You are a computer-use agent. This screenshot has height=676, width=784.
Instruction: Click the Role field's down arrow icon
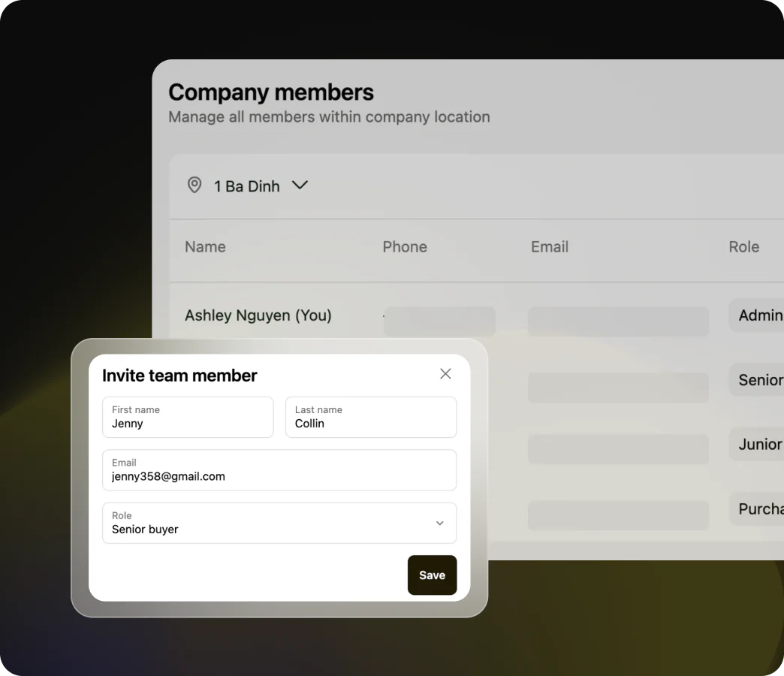click(x=440, y=524)
